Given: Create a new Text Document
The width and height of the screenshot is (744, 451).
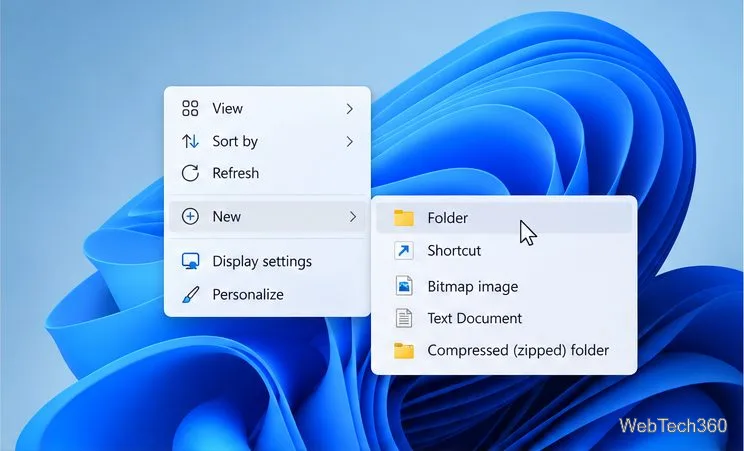Looking at the screenshot, I should coord(504,318).
